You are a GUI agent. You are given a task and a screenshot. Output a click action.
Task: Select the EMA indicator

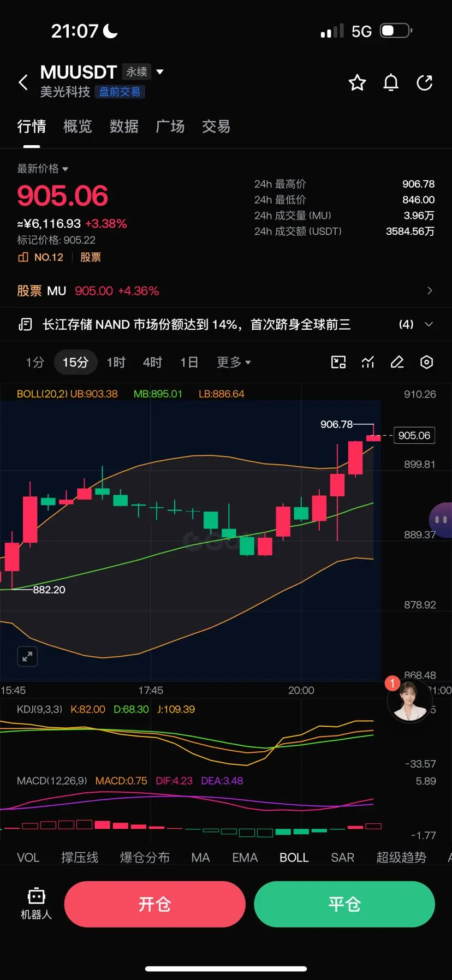245,858
